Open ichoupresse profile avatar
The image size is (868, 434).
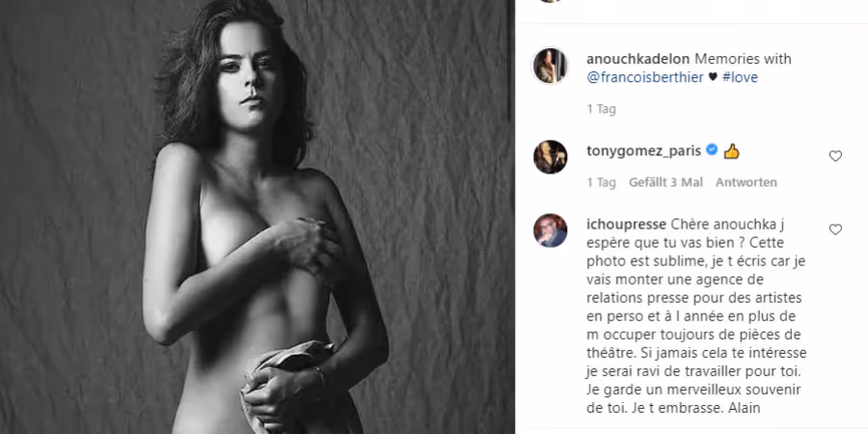[x=551, y=231]
